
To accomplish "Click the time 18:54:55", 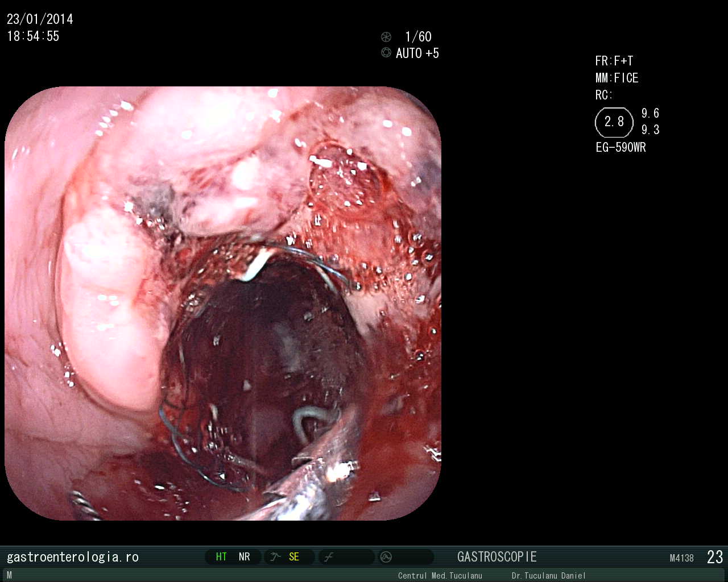I will coord(33,36).
